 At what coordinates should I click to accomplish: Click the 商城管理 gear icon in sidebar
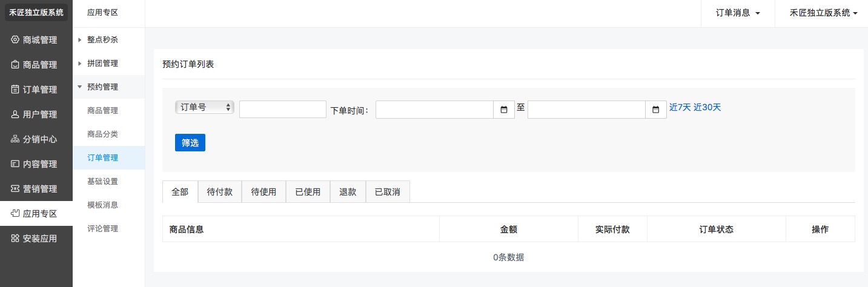pyautogui.click(x=16, y=40)
